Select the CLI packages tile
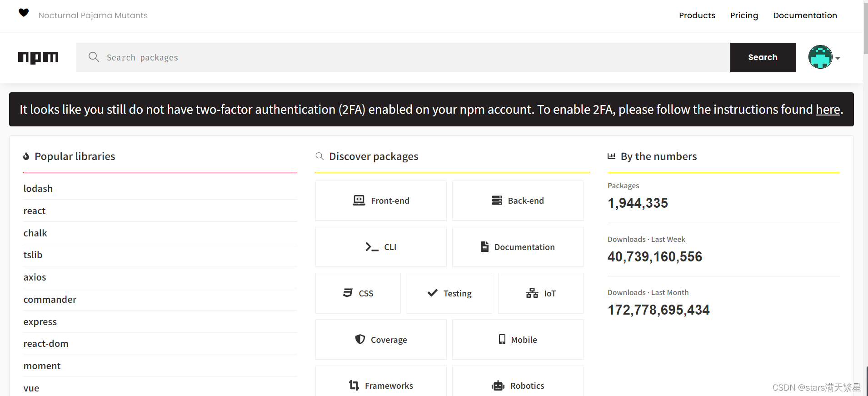This screenshot has width=868, height=396. 381,247
